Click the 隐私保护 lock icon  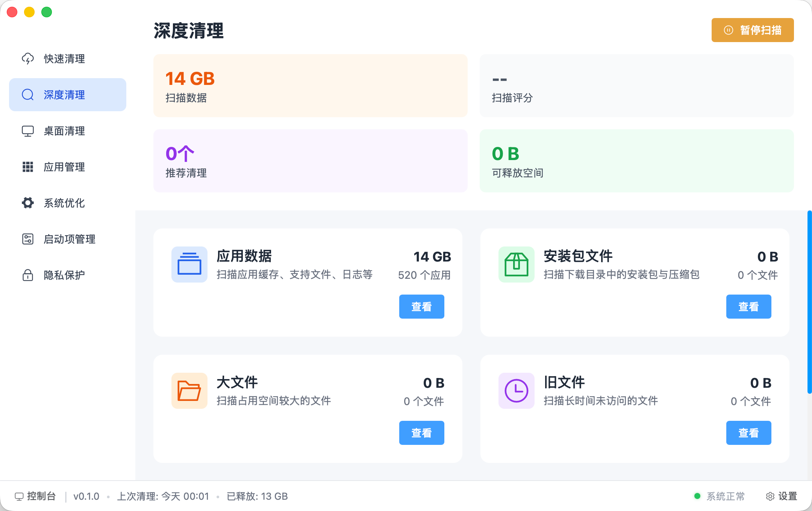point(27,275)
